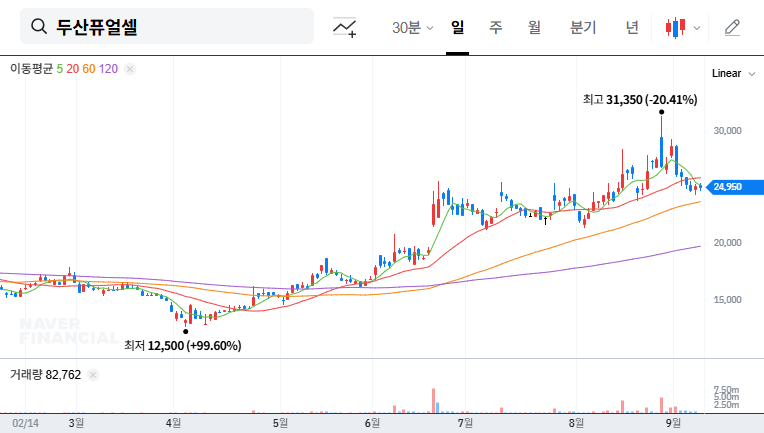Click the 4월 date axis label

pos(173,423)
